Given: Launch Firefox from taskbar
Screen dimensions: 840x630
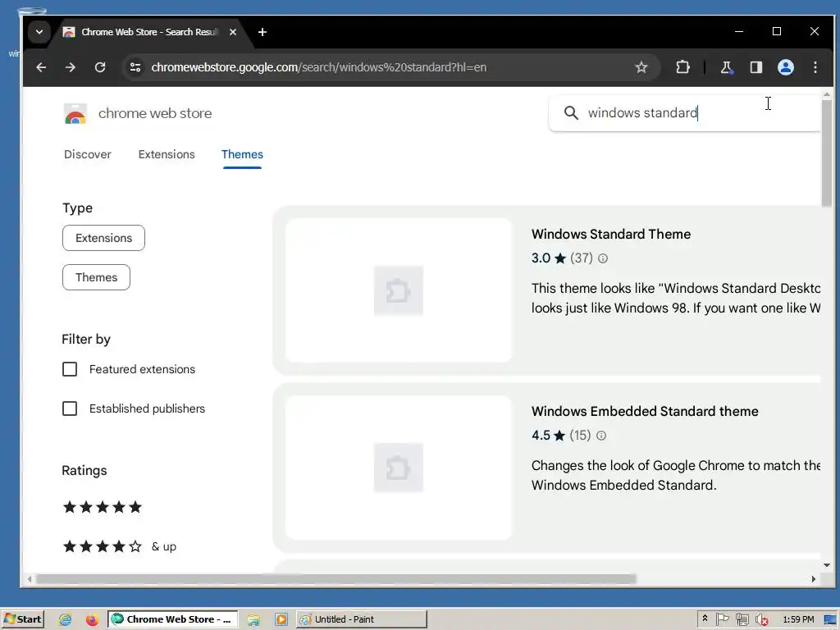Looking at the screenshot, I should click(92, 620).
